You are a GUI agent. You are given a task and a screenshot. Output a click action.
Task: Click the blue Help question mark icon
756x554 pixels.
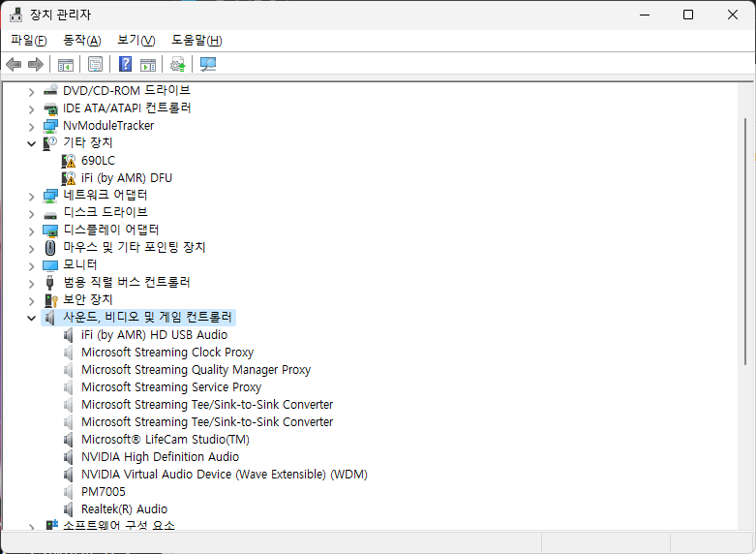[x=126, y=64]
